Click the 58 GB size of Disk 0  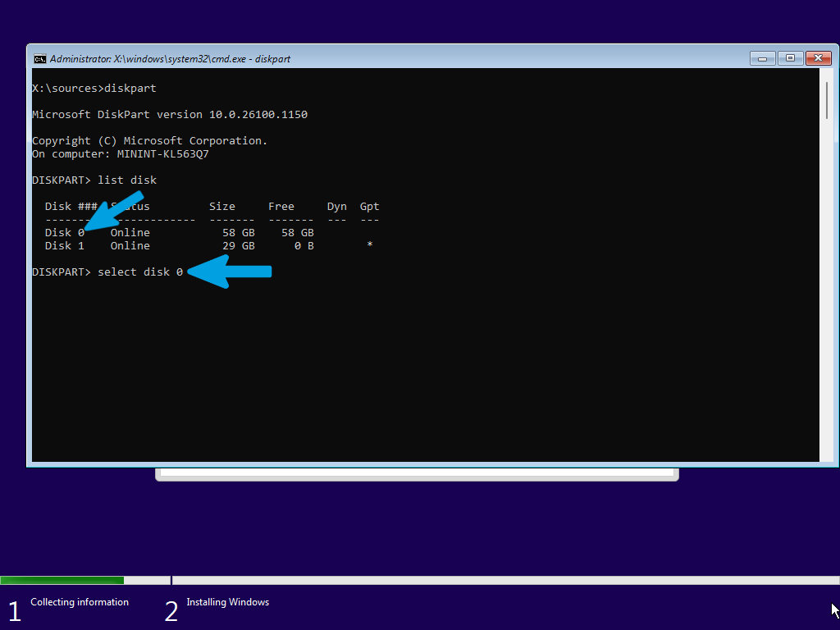tap(239, 233)
